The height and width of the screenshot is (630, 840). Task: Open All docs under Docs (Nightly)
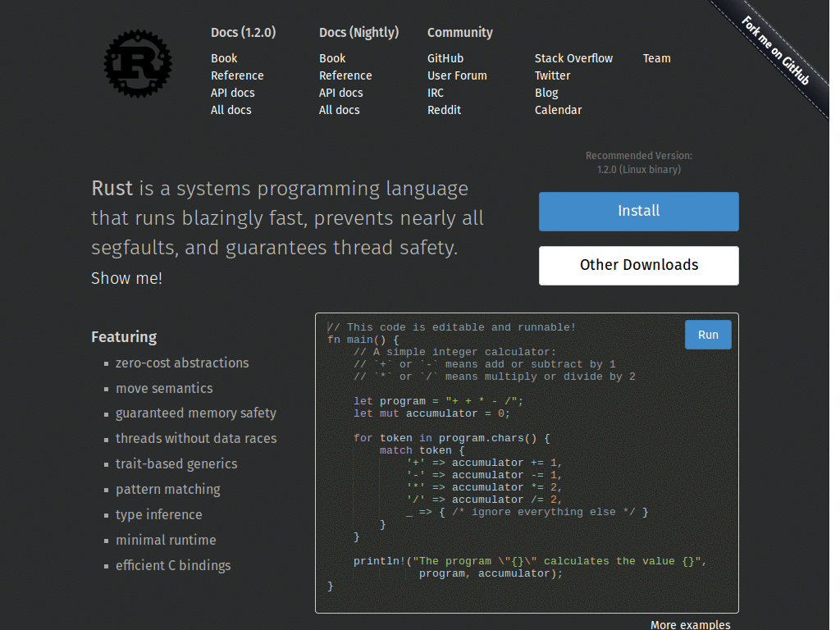[339, 110]
